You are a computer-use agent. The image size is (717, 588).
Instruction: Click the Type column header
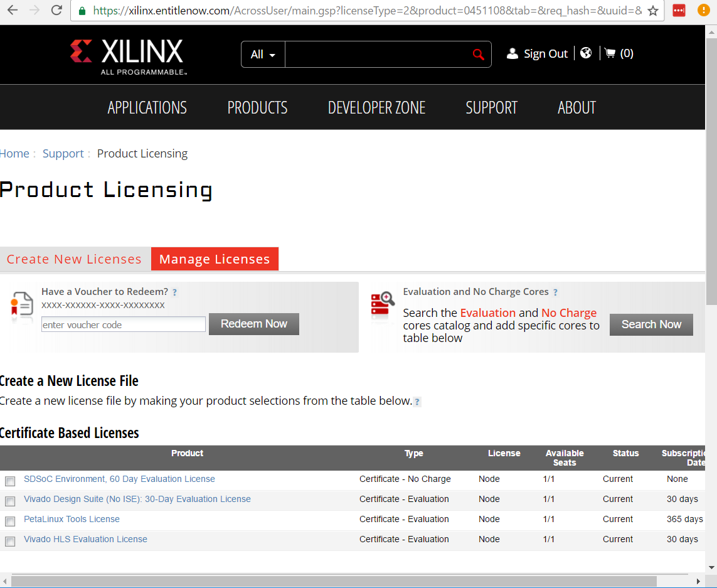pos(414,454)
